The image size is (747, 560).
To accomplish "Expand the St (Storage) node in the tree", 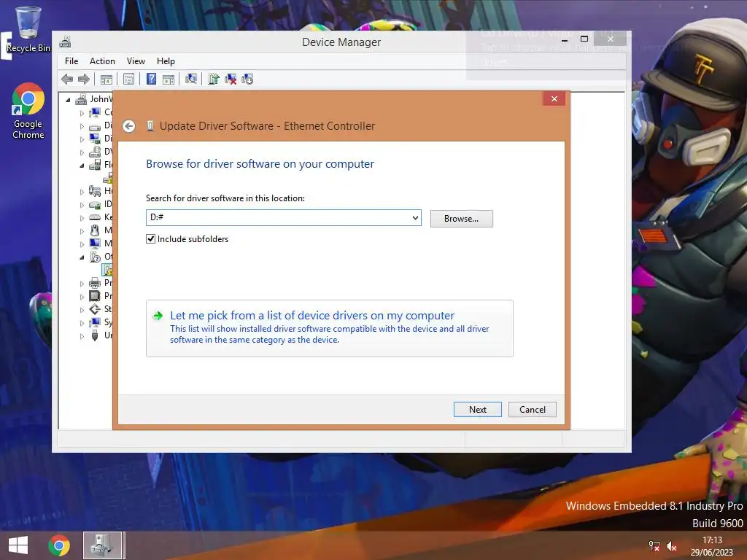I will click(82, 309).
